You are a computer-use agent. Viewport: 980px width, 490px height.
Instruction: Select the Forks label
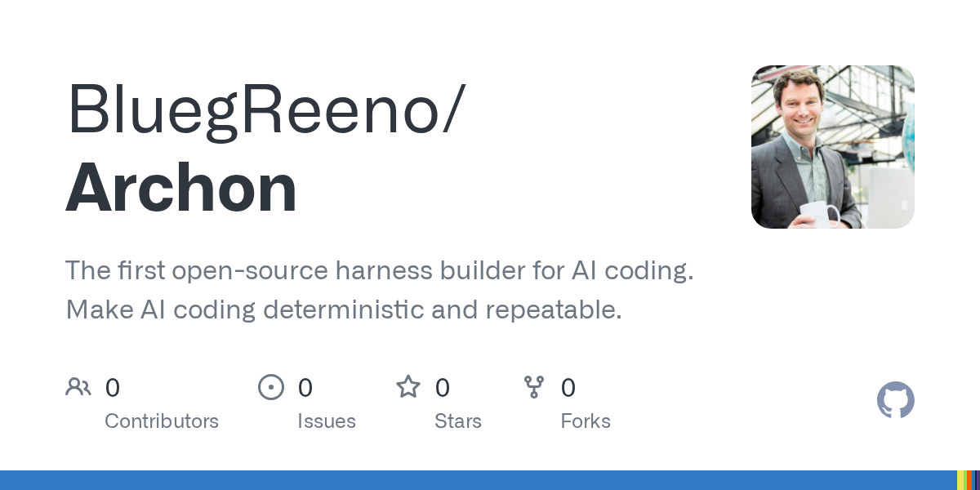pyautogui.click(x=586, y=421)
